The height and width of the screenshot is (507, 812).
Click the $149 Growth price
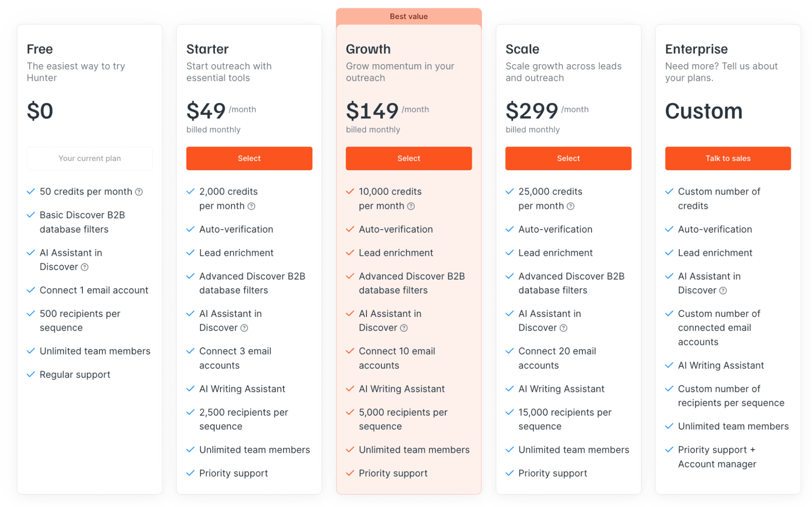click(x=372, y=111)
